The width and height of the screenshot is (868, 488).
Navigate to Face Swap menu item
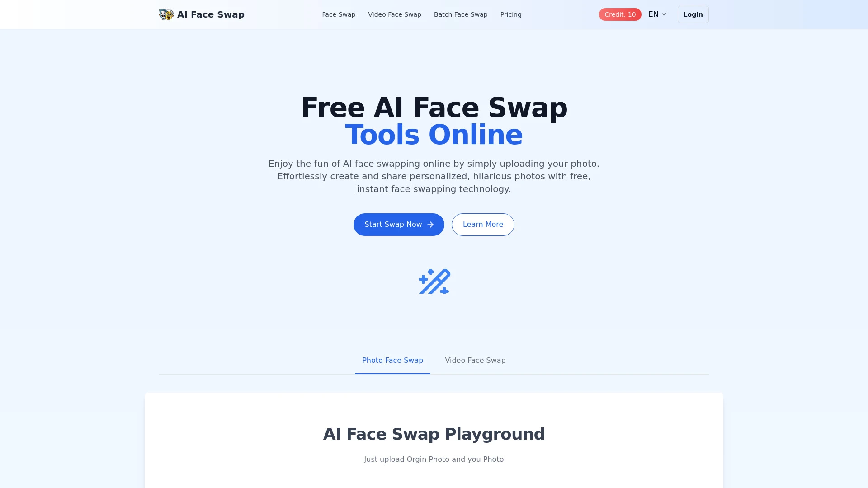pos(338,14)
